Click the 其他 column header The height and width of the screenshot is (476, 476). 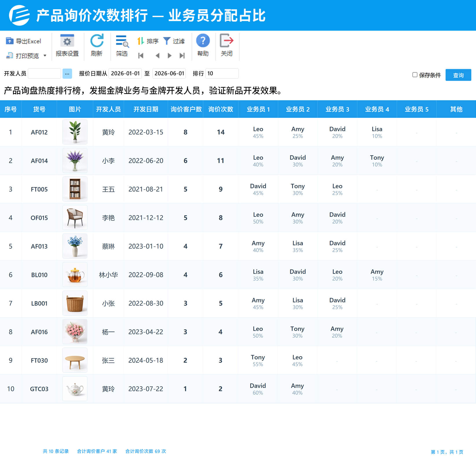coord(456,109)
